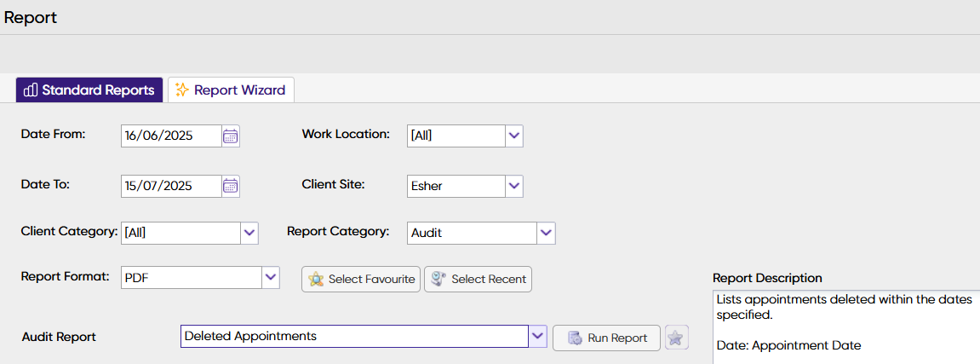Click the Run Report document icon

[575, 338]
